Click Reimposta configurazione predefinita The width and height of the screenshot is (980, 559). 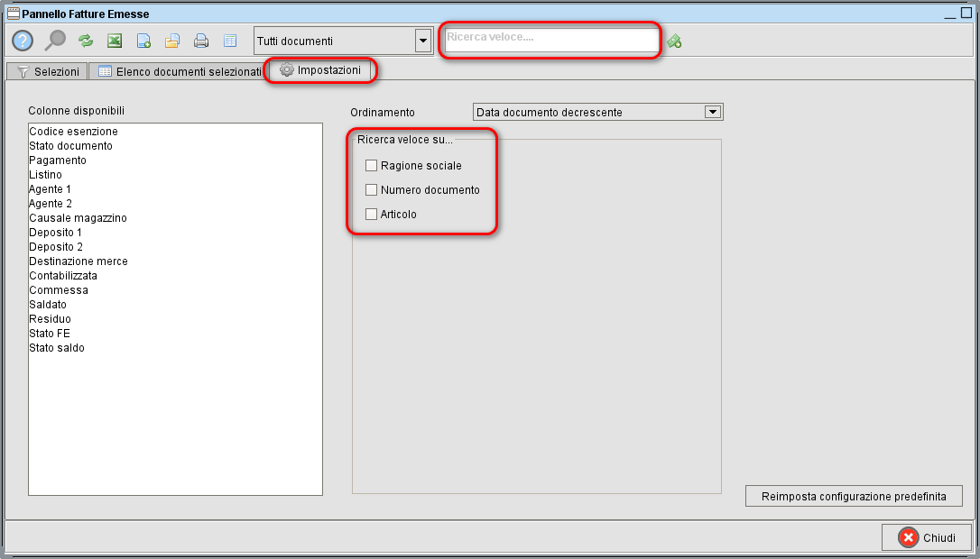pyautogui.click(x=854, y=495)
